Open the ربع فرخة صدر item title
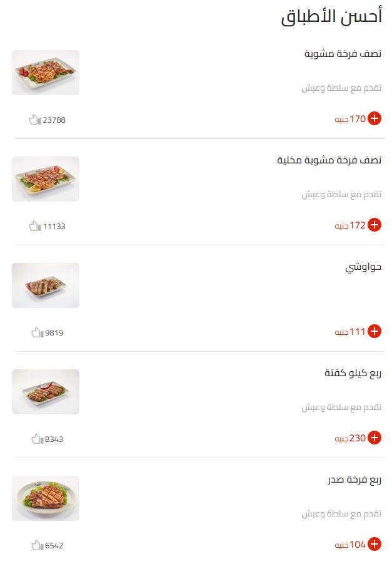The image size is (392, 564). (354, 480)
